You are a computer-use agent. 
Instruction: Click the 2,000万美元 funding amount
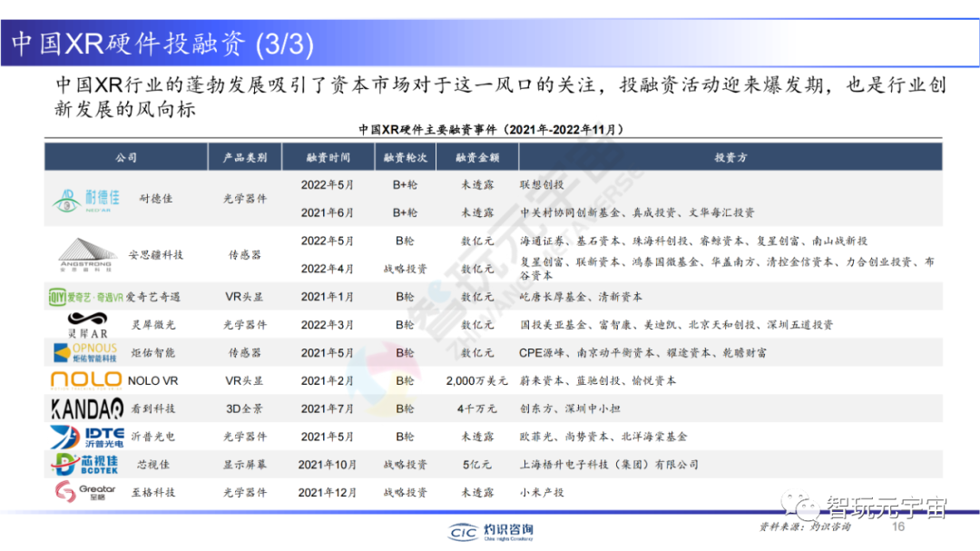point(477,380)
